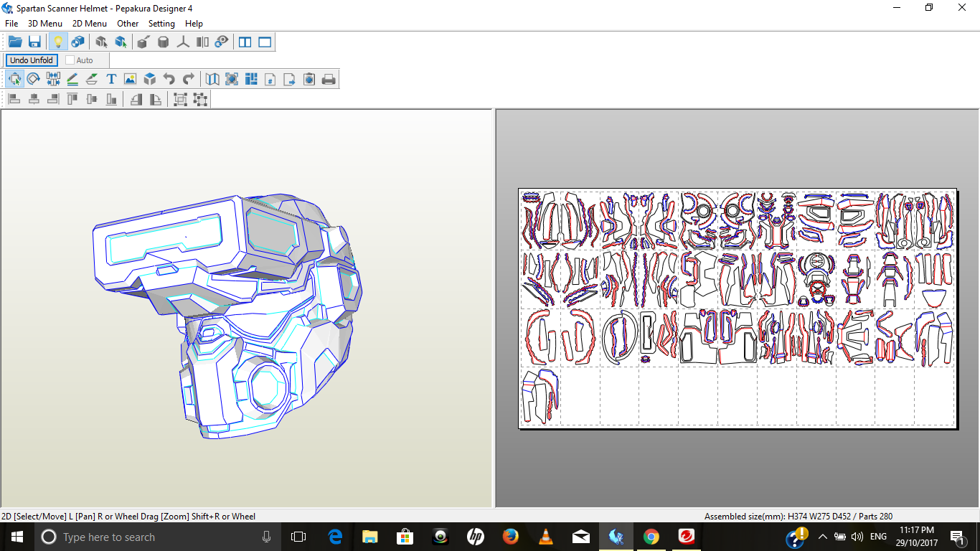Open the File menu
980x551 pixels.
click(11, 24)
